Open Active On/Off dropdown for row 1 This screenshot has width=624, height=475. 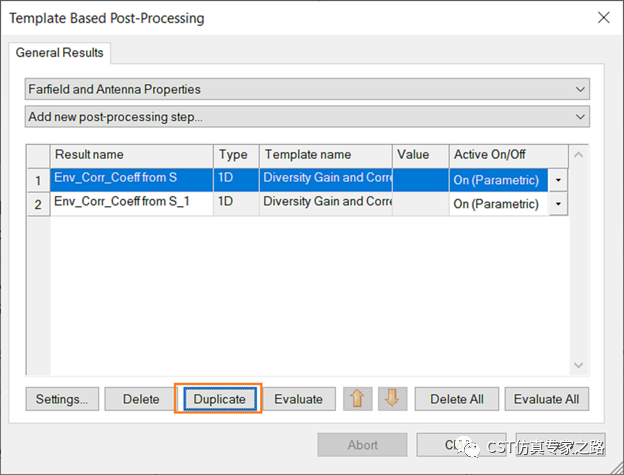click(558, 180)
